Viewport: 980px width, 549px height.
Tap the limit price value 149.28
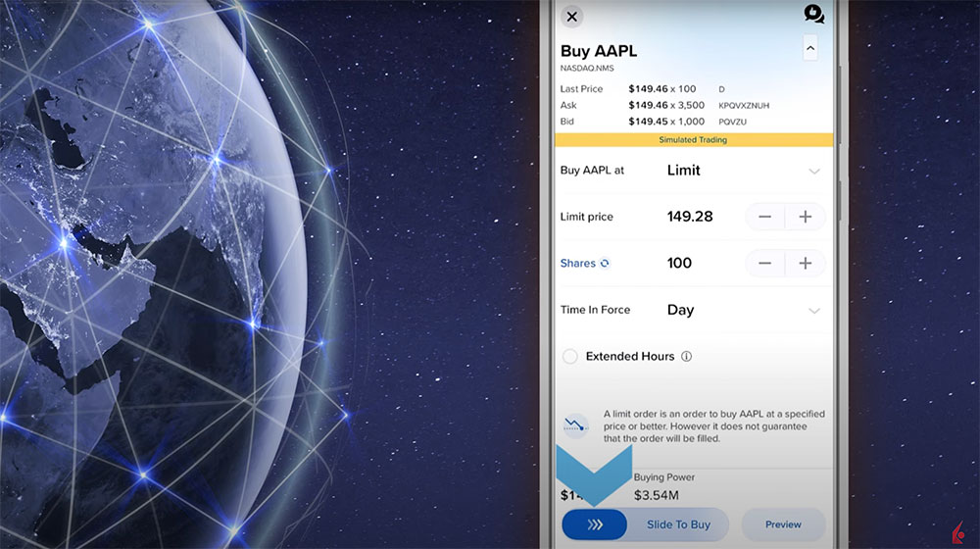[x=690, y=217]
